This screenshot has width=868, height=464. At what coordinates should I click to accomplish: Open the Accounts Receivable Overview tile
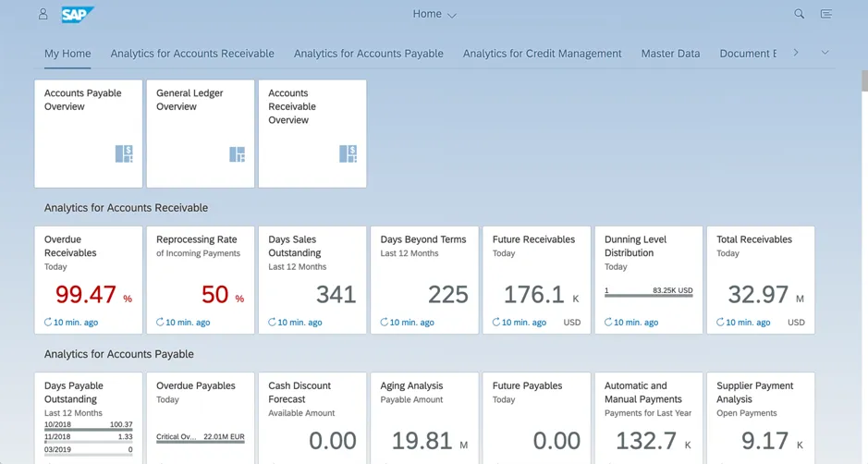click(312, 133)
